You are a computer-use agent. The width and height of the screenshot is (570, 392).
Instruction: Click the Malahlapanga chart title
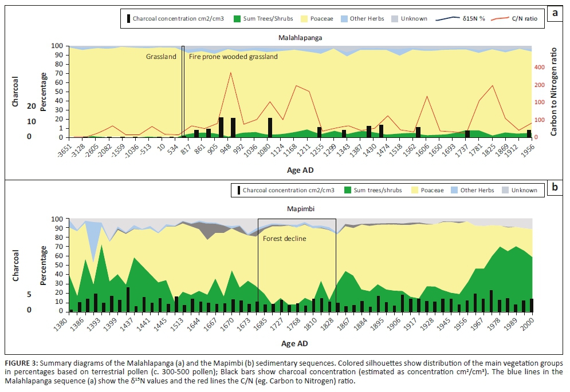300,39
